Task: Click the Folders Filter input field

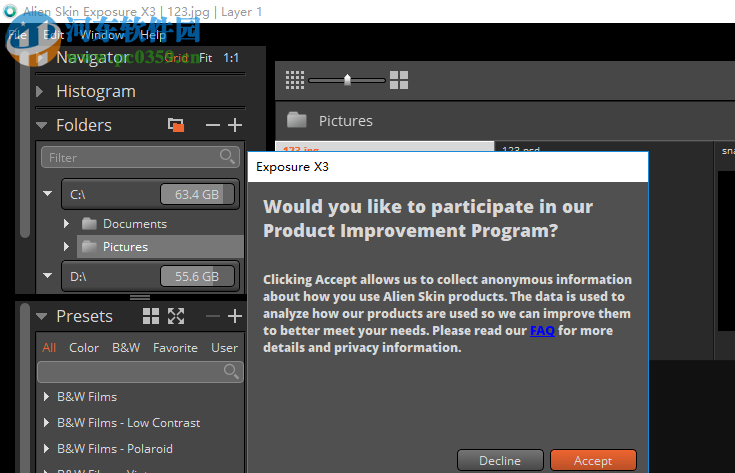Action: tap(140, 157)
